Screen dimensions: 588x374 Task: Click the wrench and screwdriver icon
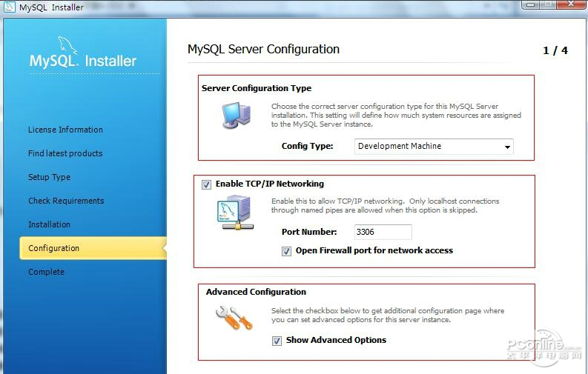click(234, 318)
